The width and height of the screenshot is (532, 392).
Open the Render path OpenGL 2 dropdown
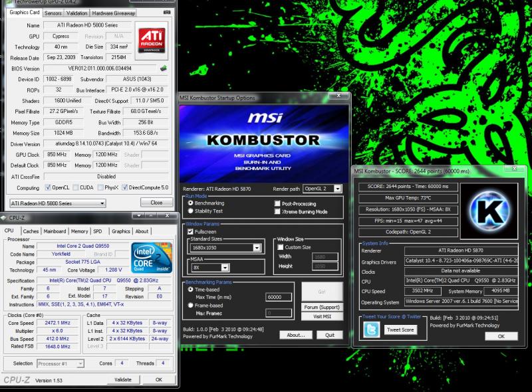click(x=323, y=189)
